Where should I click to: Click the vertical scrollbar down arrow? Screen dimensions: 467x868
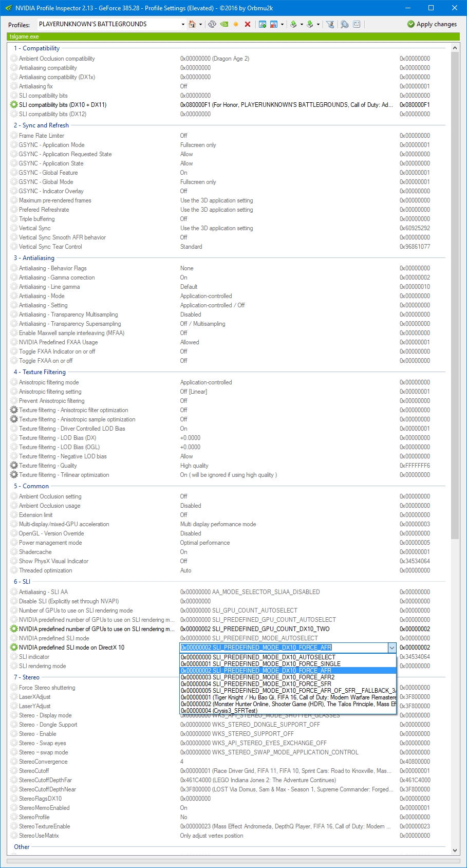(455, 851)
